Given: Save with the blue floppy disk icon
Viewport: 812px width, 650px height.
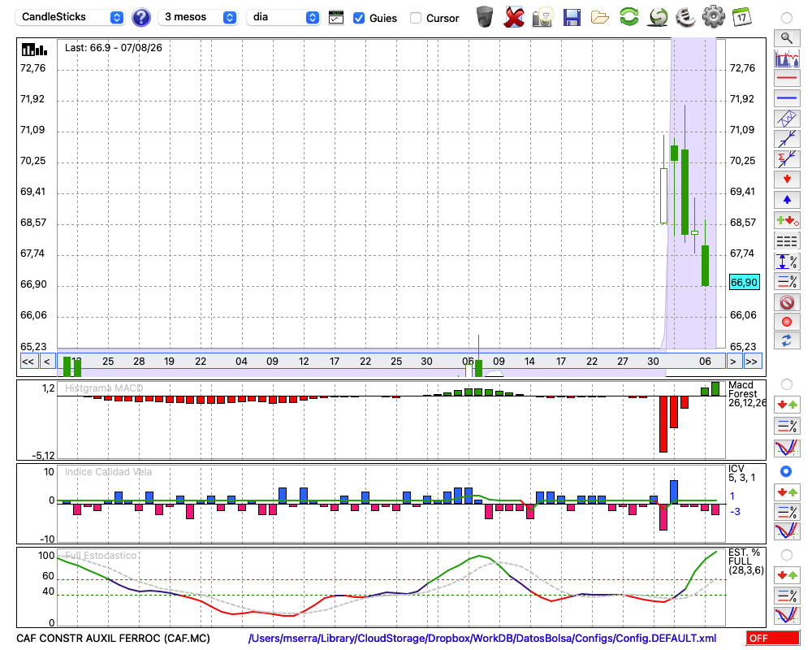Looking at the screenshot, I should [572, 17].
